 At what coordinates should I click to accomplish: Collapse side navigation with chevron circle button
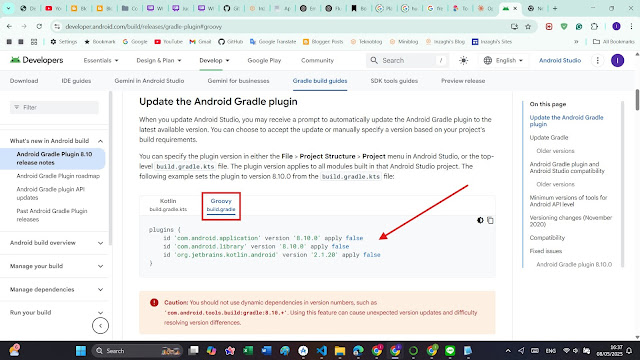(100, 326)
